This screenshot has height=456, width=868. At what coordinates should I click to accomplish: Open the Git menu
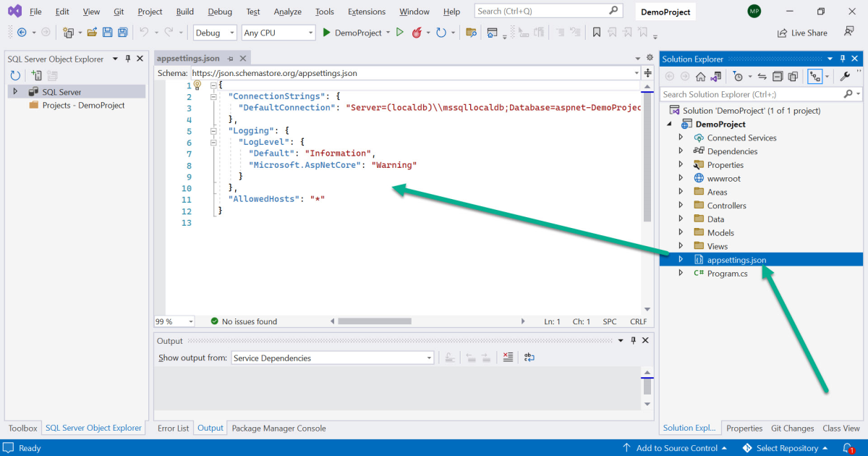[119, 12]
